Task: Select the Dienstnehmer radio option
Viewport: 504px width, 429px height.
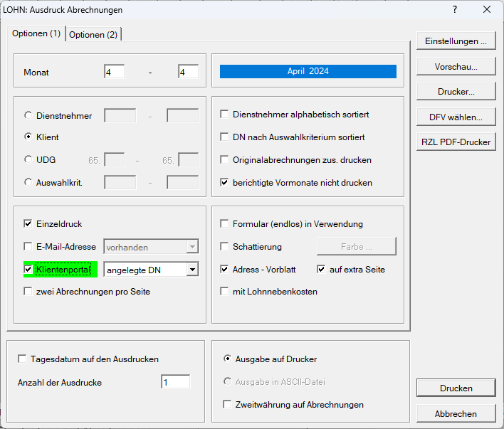Action: (x=28, y=115)
